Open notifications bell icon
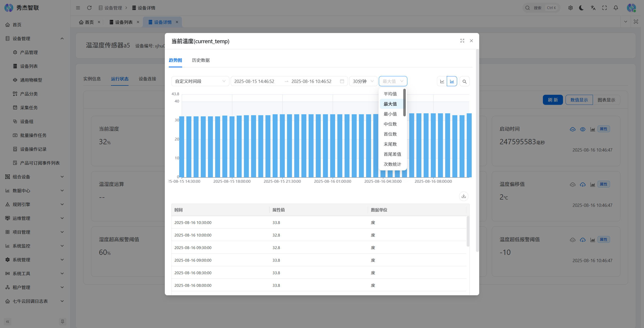The width and height of the screenshot is (644, 328). 616,8
